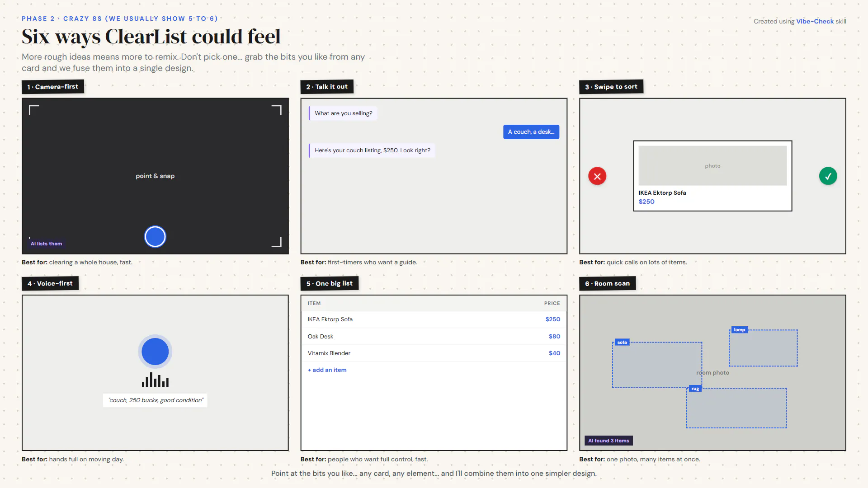
Task: Click the 'point & snap' viewfinder text
Action: 155,176
